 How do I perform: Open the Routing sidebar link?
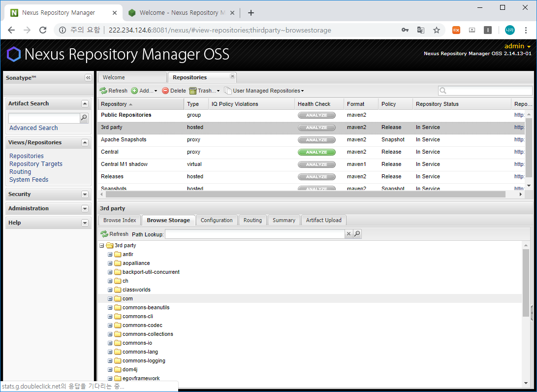coord(20,172)
